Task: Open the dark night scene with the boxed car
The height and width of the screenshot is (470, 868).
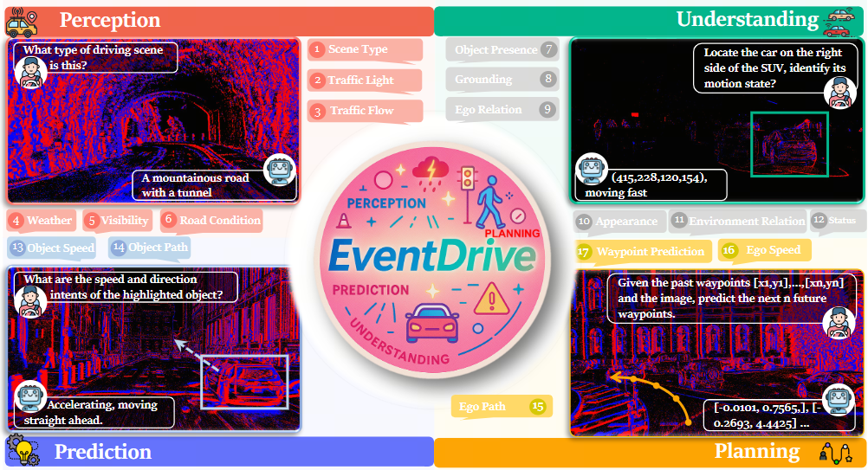Action: (717, 120)
